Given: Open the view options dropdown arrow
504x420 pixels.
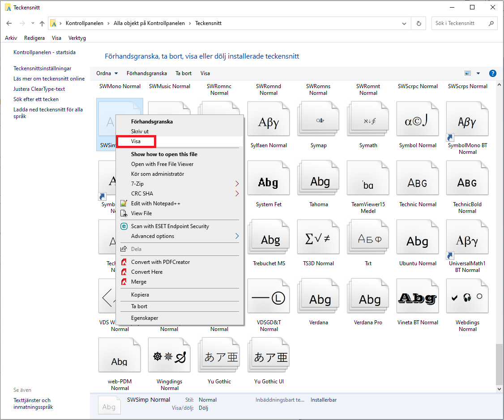Looking at the screenshot, I should (x=478, y=73).
